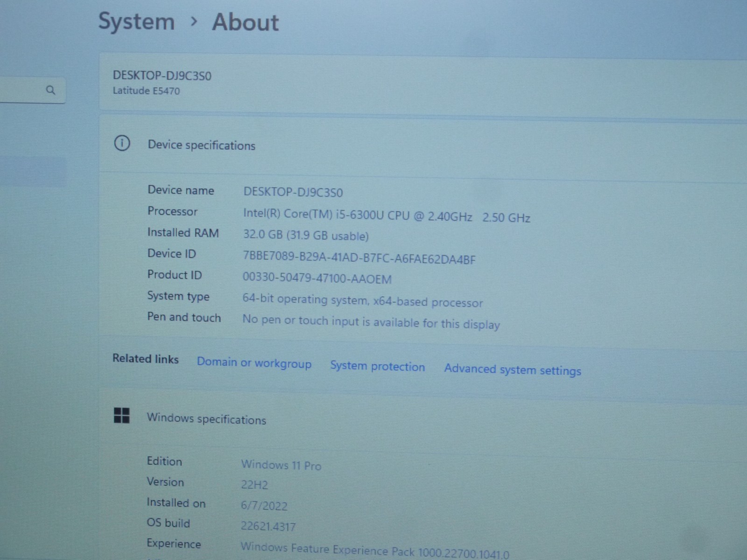Screen dimensions: 747x560
Task: Click the Windows logo icon
Action: (122, 415)
